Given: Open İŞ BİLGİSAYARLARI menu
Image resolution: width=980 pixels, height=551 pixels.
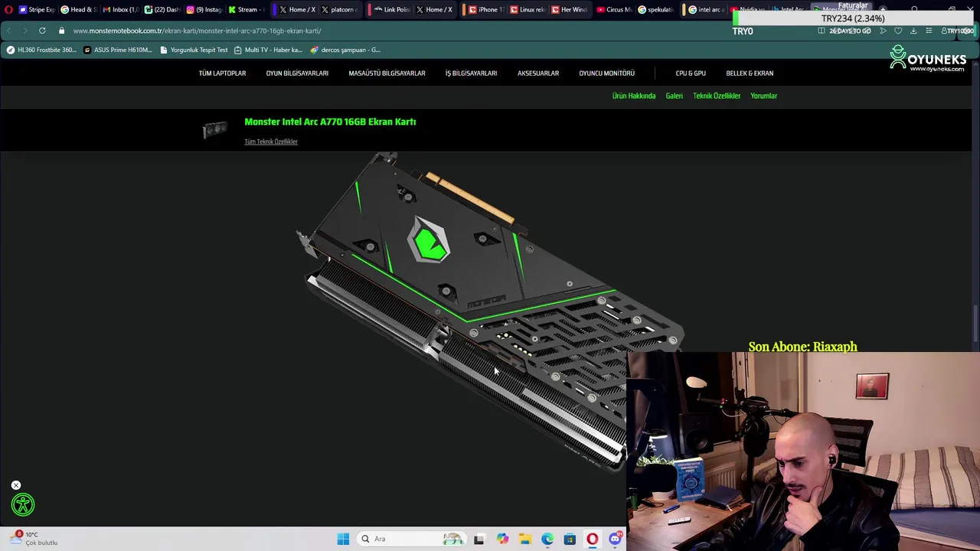Looking at the screenshot, I should coord(471,73).
